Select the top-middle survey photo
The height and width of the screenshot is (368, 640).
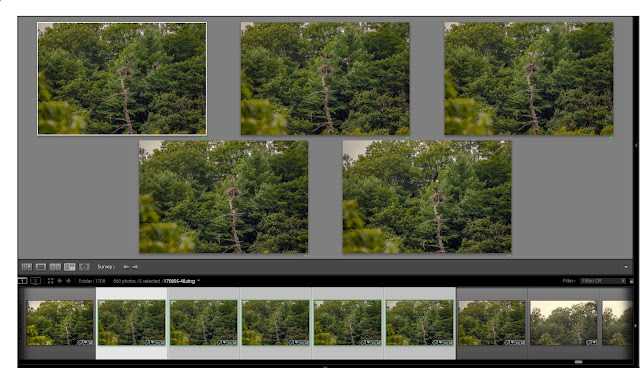pos(325,78)
